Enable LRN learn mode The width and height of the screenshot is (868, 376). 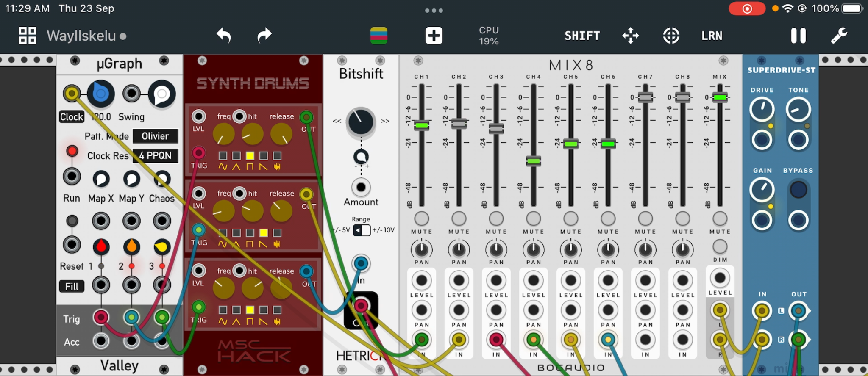click(x=712, y=36)
